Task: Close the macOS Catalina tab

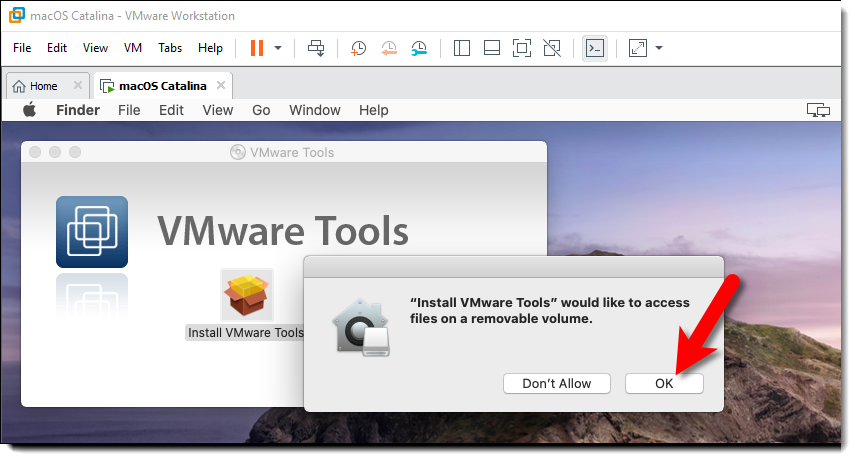Action: click(221, 86)
